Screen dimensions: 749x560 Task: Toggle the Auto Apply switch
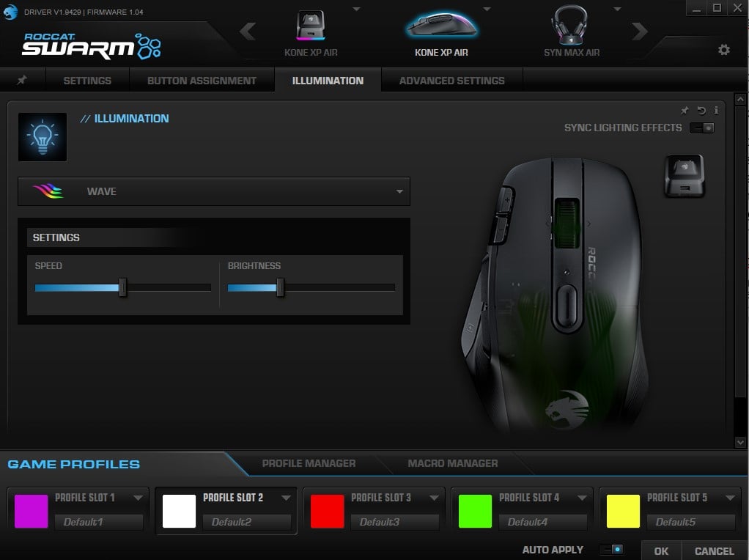point(611,550)
